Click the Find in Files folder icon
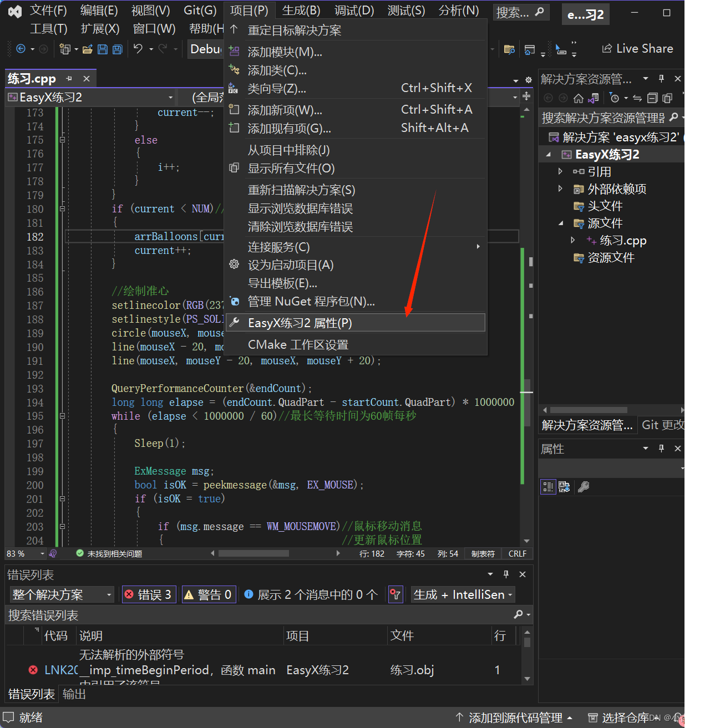The width and height of the screenshot is (715, 728). point(509,49)
